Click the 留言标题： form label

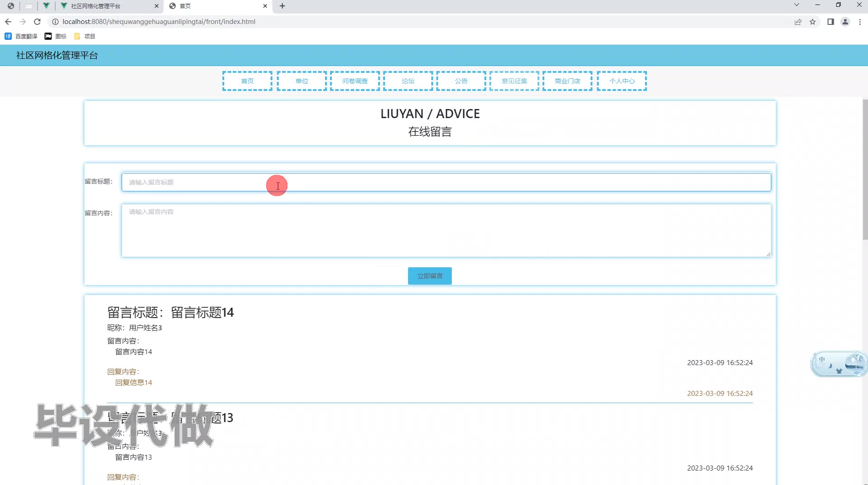point(99,181)
